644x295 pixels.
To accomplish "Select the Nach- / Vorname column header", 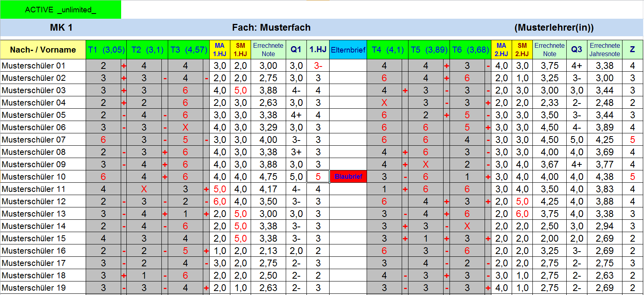I will coord(43,50).
